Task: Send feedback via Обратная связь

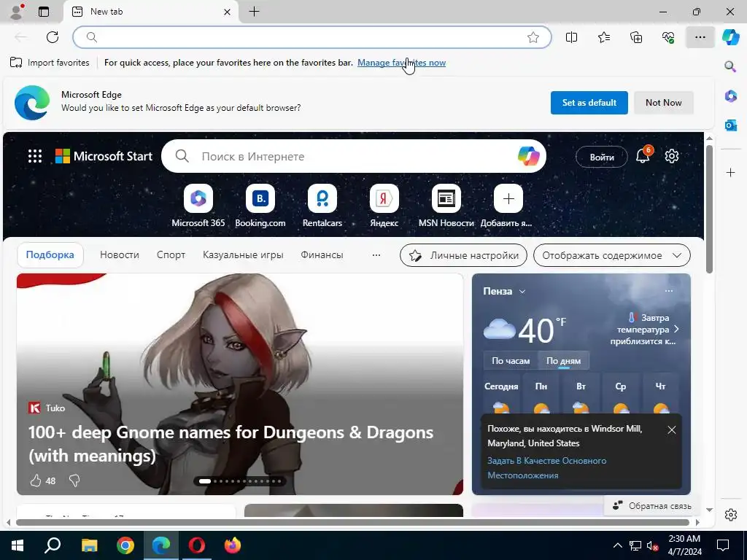Action: (x=651, y=506)
